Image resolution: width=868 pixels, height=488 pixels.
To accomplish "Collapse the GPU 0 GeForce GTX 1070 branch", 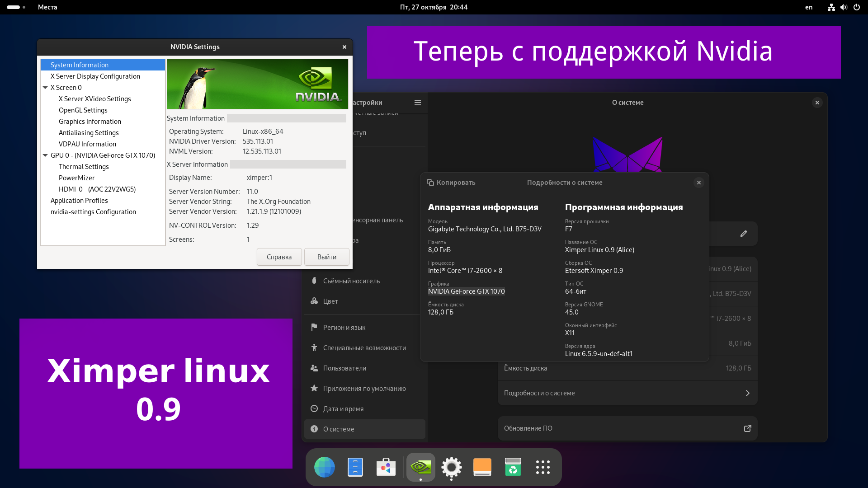I will pyautogui.click(x=45, y=155).
